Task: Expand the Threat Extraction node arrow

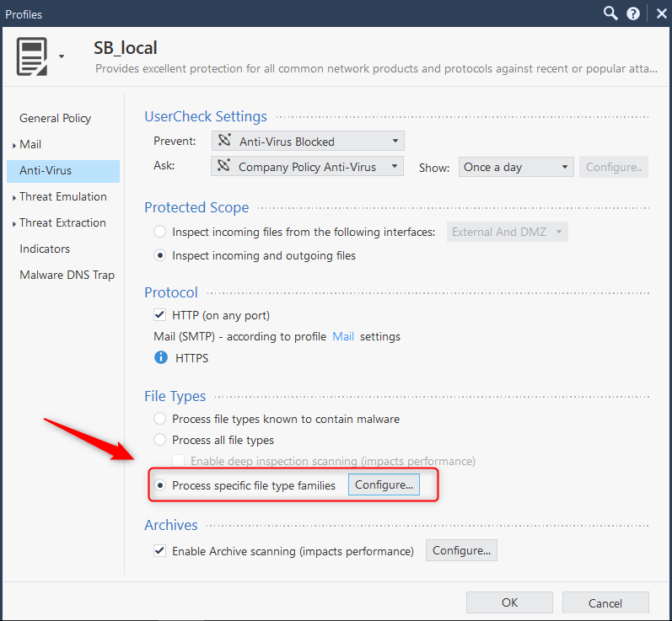Action: coord(14,224)
